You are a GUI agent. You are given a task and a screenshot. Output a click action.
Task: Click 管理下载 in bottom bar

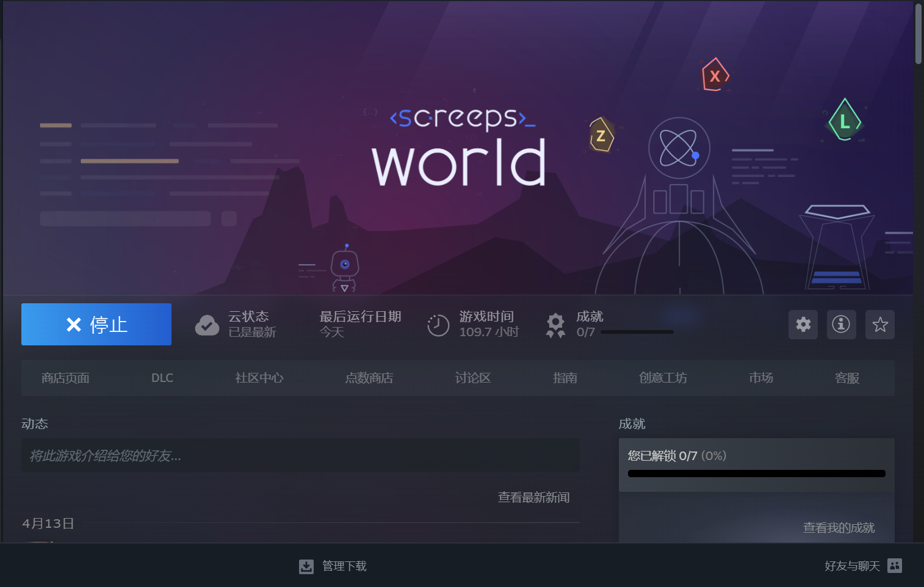pyautogui.click(x=344, y=566)
